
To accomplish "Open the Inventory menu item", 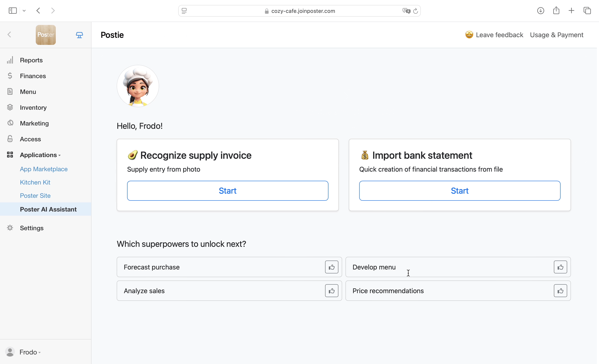I will coord(33,108).
